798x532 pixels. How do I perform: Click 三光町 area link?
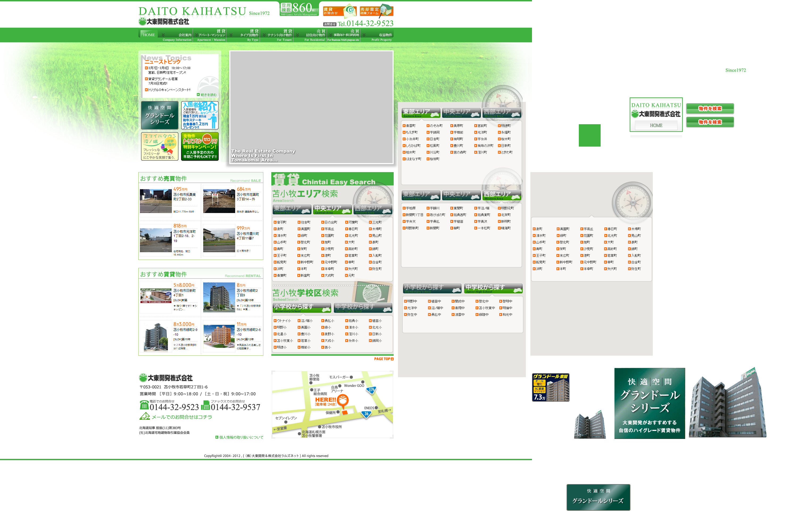click(376, 223)
